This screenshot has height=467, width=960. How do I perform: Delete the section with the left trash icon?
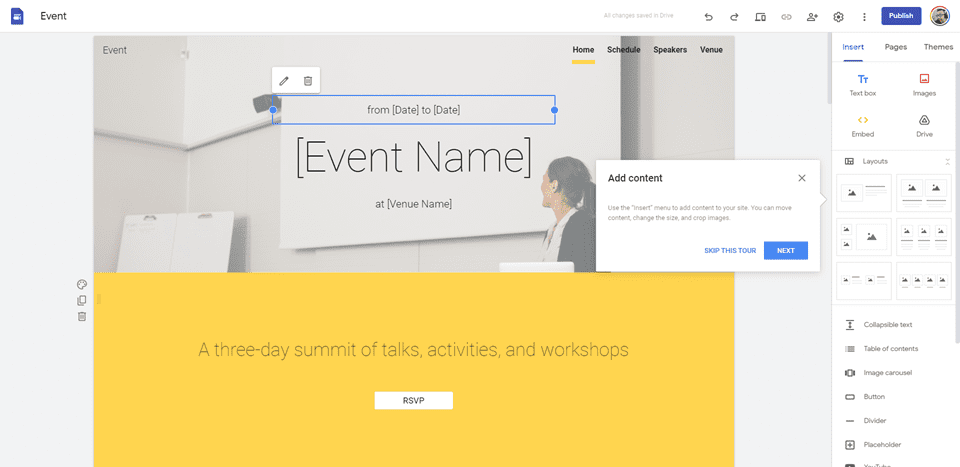point(81,316)
